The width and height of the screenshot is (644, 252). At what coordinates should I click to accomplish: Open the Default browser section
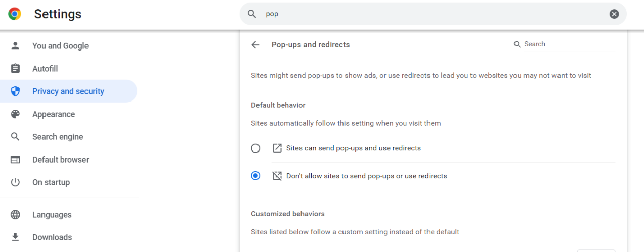[x=69, y=160]
